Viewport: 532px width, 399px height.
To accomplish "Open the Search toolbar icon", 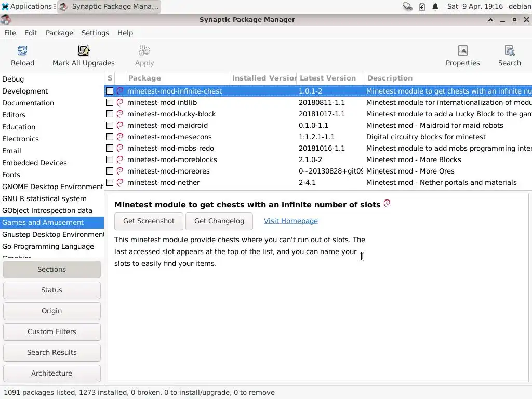I will (x=510, y=50).
